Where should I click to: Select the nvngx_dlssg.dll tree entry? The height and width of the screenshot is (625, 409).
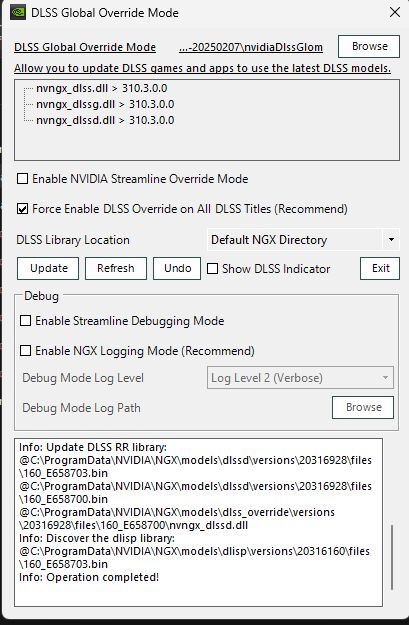click(x=105, y=104)
